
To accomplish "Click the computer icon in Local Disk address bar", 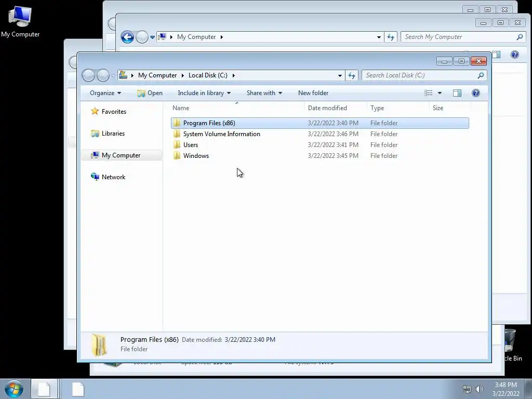I will tap(123, 75).
